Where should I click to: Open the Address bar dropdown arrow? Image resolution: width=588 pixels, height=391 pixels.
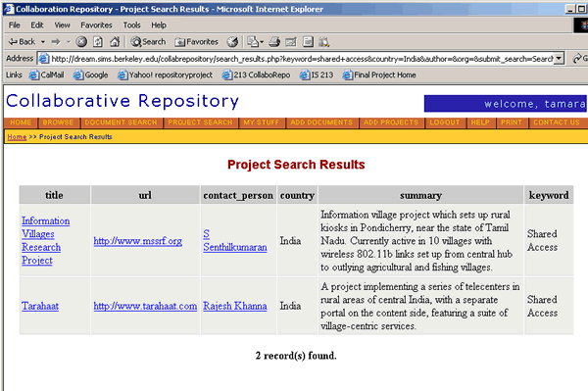(x=559, y=59)
